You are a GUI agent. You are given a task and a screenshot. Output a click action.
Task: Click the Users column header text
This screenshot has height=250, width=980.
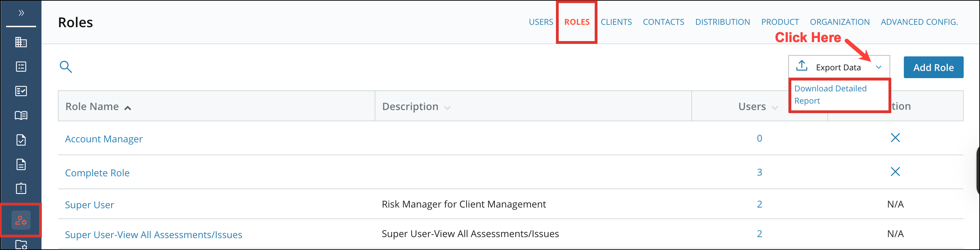click(752, 106)
